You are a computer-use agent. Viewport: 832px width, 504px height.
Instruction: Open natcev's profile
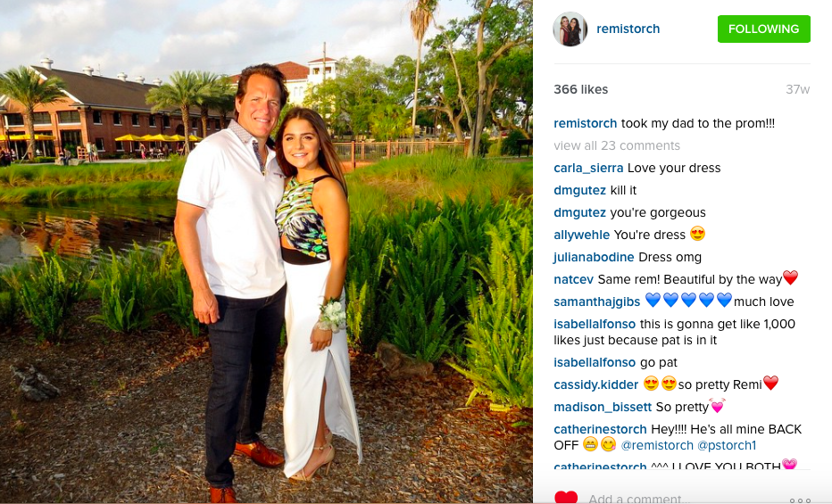[574, 279]
